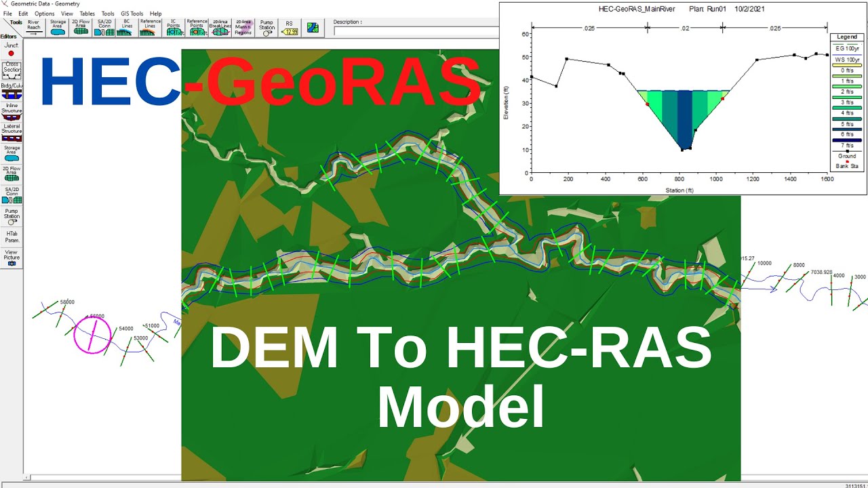Open the Brdg/Culv editor
This screenshot has width=868, height=488.
pyautogui.click(x=12, y=91)
